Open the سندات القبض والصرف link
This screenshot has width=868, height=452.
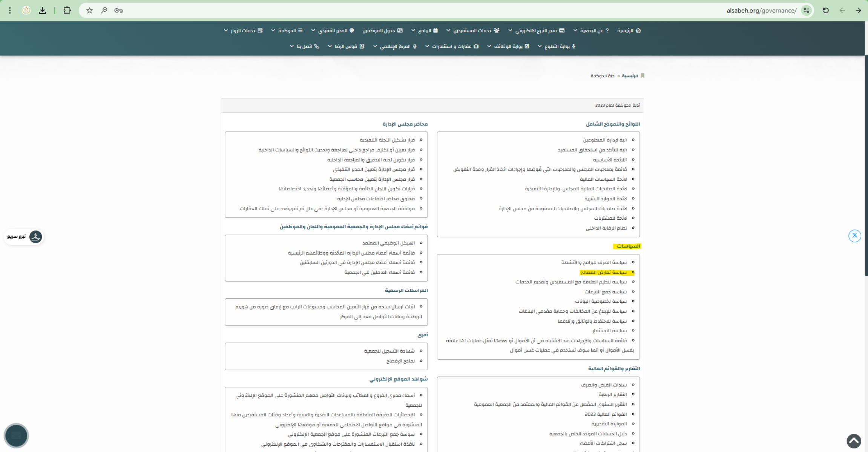click(604, 385)
